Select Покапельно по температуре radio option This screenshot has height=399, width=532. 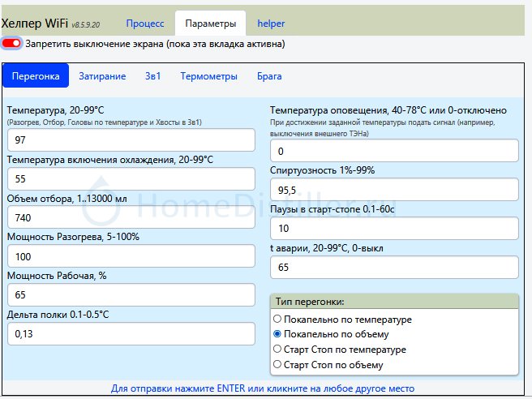click(x=277, y=320)
